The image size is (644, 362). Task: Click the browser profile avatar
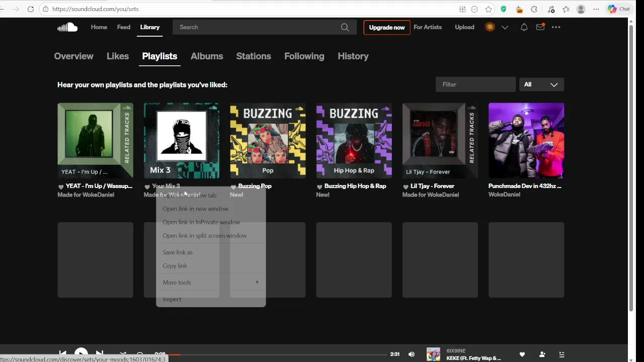coord(581,9)
